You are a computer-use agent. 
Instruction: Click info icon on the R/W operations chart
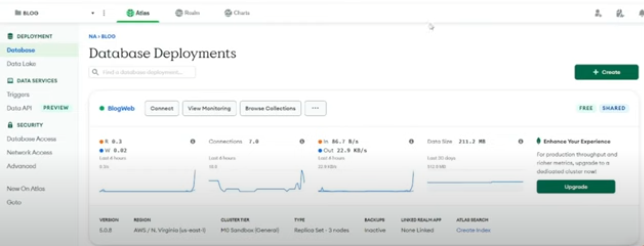click(x=193, y=141)
